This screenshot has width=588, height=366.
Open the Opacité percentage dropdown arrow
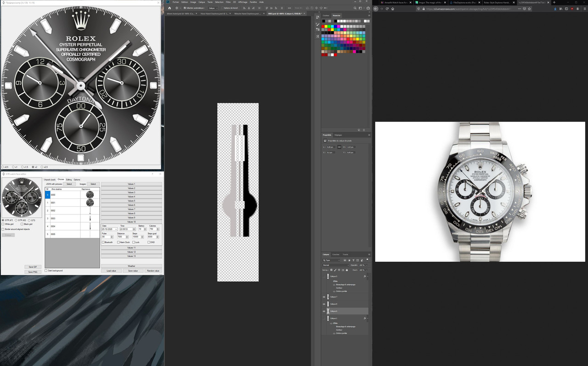pos(366,265)
